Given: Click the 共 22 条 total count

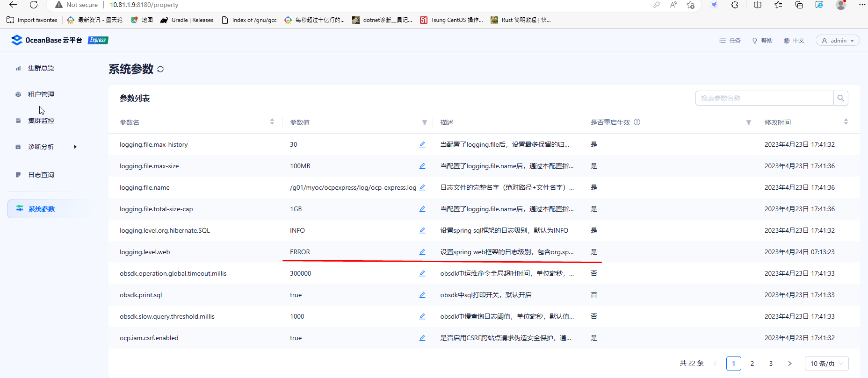Looking at the screenshot, I should 691,363.
